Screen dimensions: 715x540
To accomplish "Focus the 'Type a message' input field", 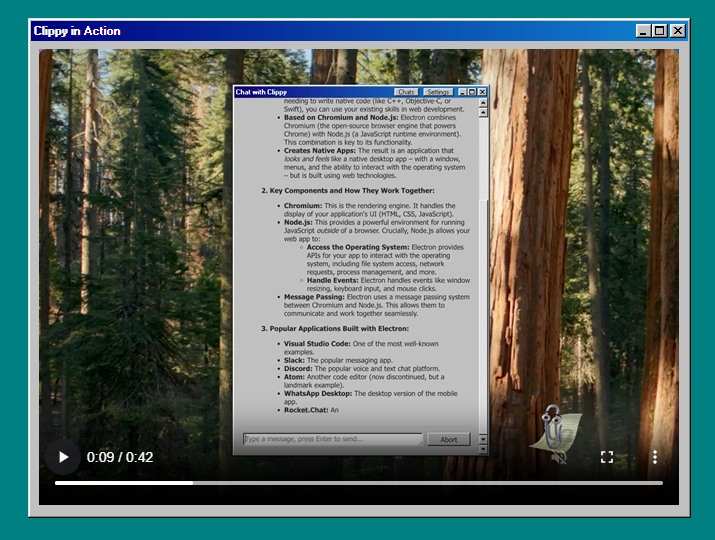I will coord(332,439).
